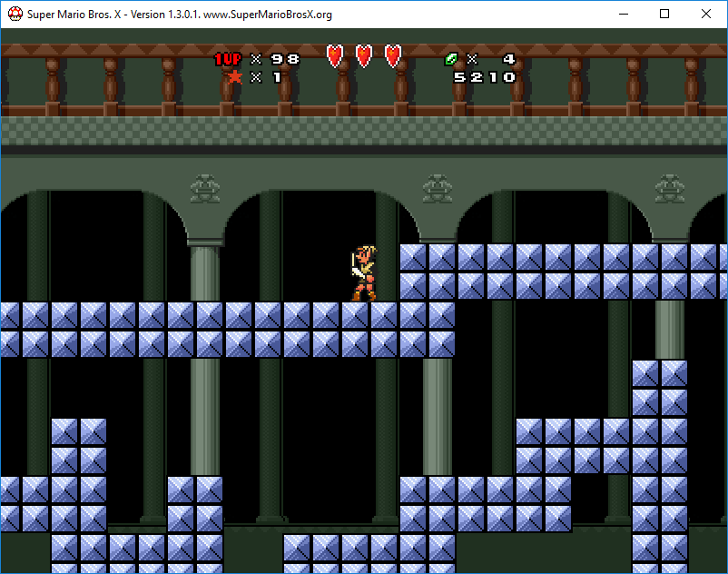Click the middle Goomba wall emblem
The image size is (728, 574).
(438, 189)
